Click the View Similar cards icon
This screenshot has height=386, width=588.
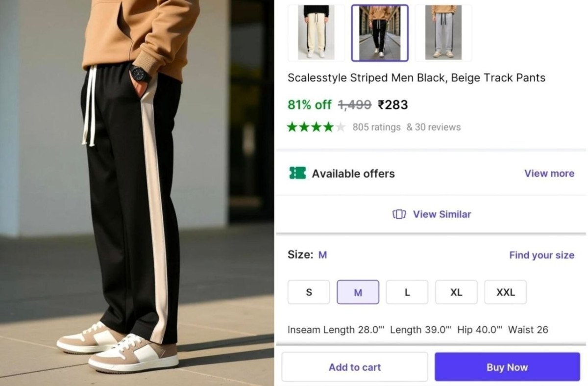[399, 214]
